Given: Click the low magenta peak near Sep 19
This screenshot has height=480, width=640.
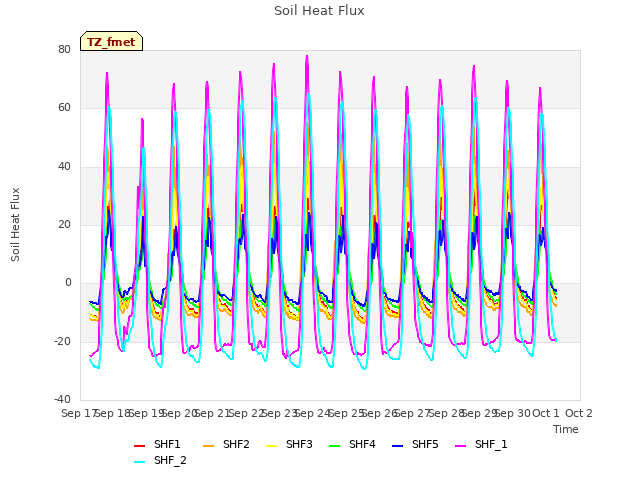Looking at the screenshot, I should (x=142, y=119).
